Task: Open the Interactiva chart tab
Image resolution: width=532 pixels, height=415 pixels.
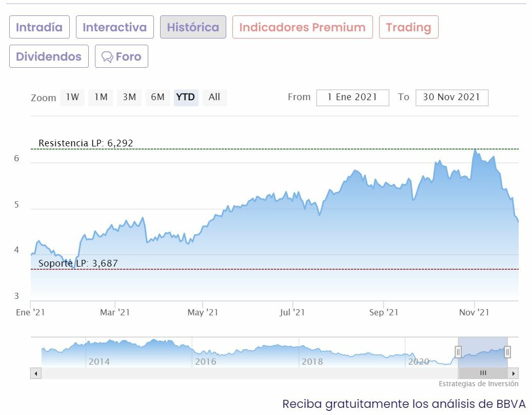Action: coord(114,27)
